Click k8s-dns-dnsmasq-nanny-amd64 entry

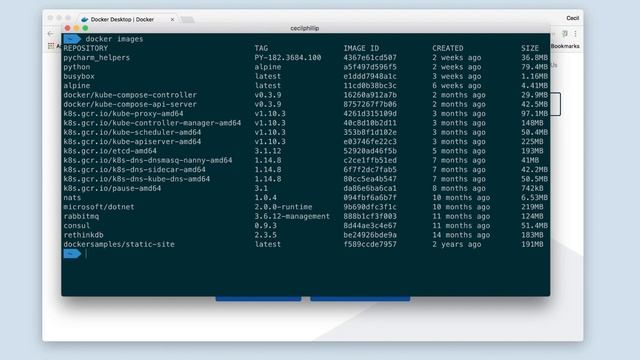[x=148, y=160]
